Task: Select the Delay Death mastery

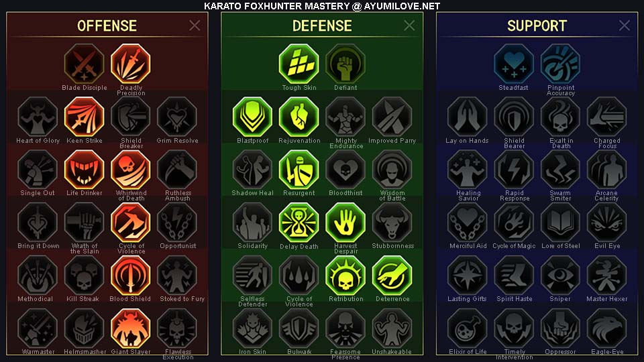Action: click(299, 223)
